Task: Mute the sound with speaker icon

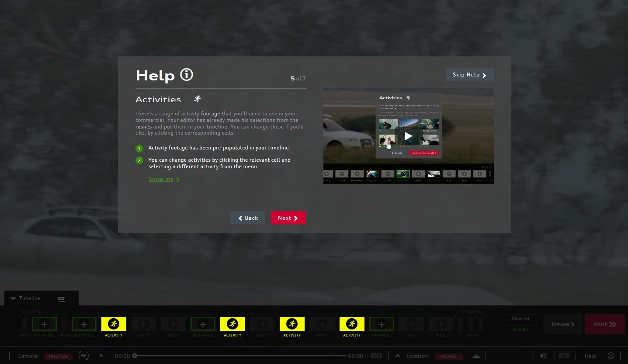Action: point(543,356)
